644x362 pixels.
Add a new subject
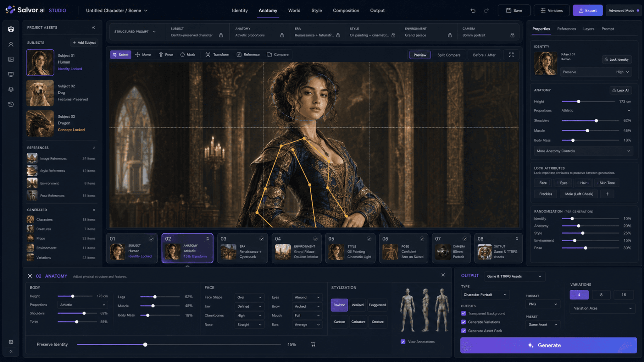84,42
